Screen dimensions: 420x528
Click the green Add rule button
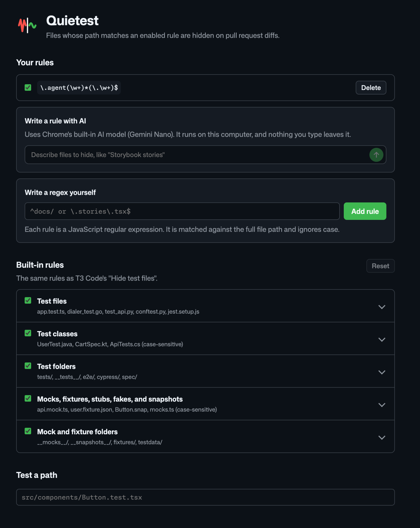tap(365, 211)
